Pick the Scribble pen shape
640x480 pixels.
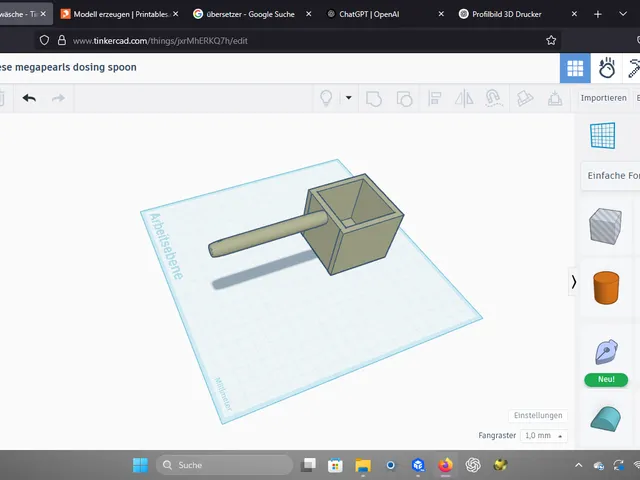(x=606, y=352)
